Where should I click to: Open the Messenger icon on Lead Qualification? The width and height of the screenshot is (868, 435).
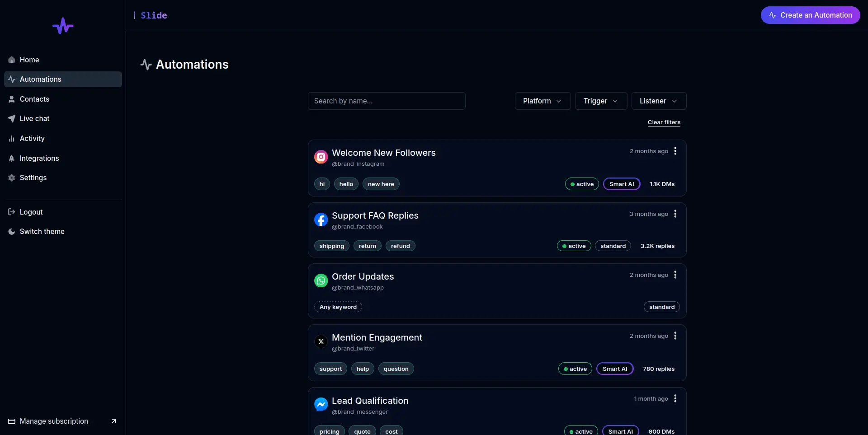coord(321,404)
